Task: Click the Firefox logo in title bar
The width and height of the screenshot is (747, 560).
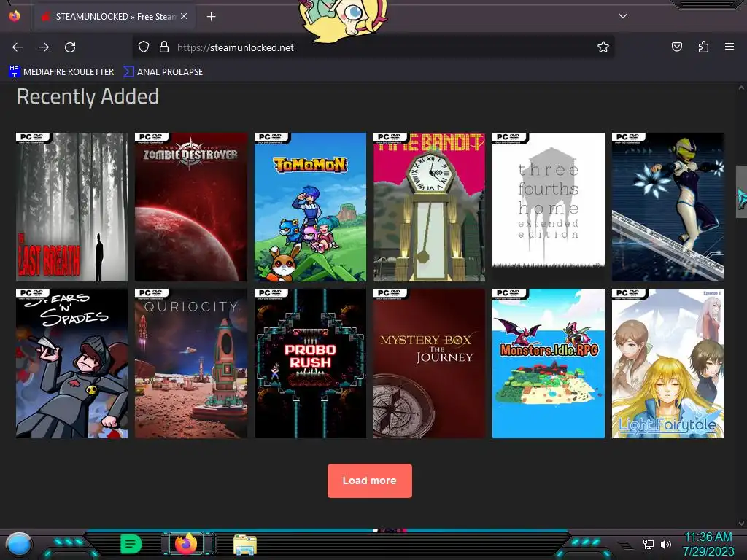Action: 15,16
